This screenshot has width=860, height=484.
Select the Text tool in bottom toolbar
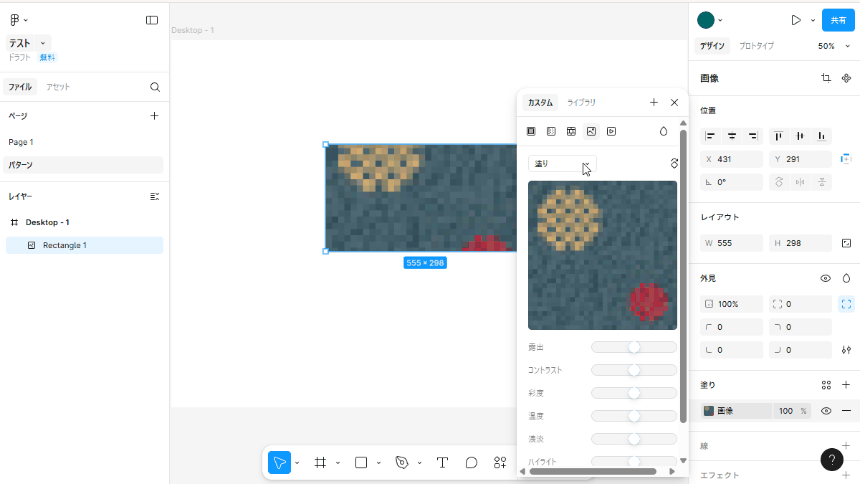click(442, 463)
